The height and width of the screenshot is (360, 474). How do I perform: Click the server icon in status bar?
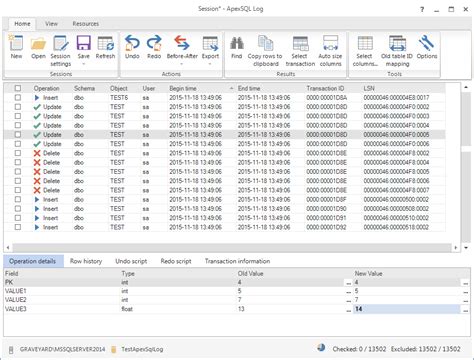pos(11,349)
